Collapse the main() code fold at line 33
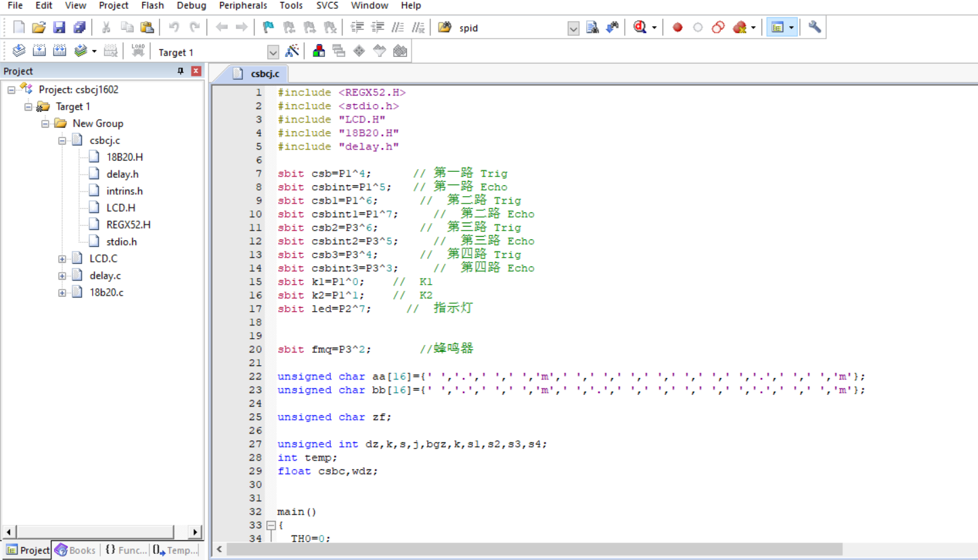The height and width of the screenshot is (560, 978). pos(271,525)
